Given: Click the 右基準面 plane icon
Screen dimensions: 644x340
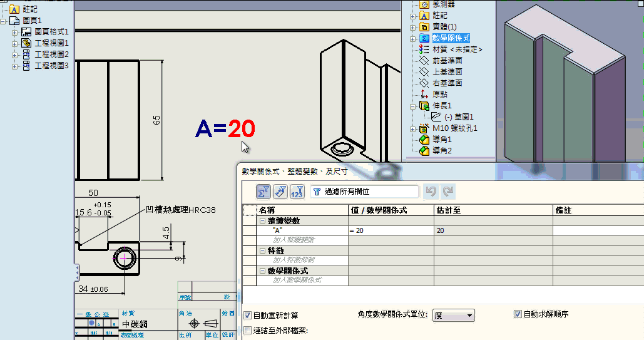Looking at the screenshot, I should click(424, 83).
